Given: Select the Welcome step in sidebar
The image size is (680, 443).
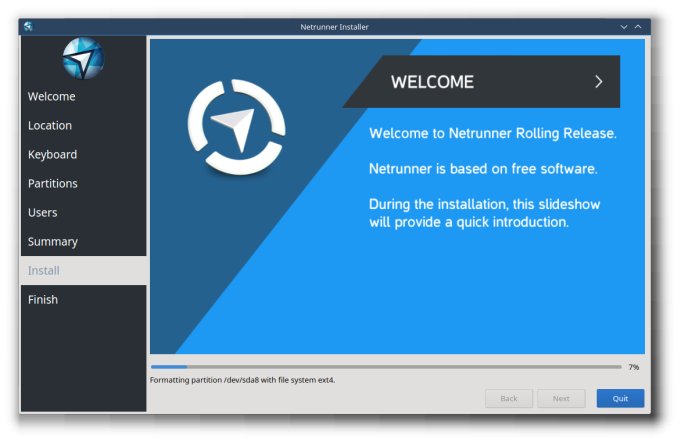Looking at the screenshot, I should point(83,96).
